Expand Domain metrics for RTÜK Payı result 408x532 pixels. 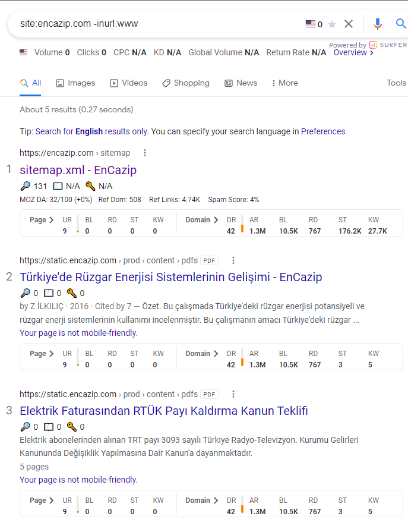202,500
